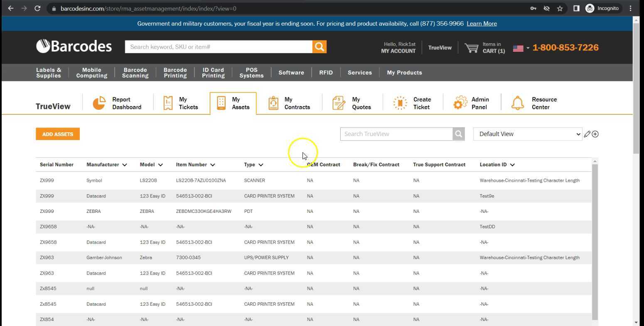The image size is (644, 326).
Task: Bookmark this page with star icon
Action: coord(560,8)
